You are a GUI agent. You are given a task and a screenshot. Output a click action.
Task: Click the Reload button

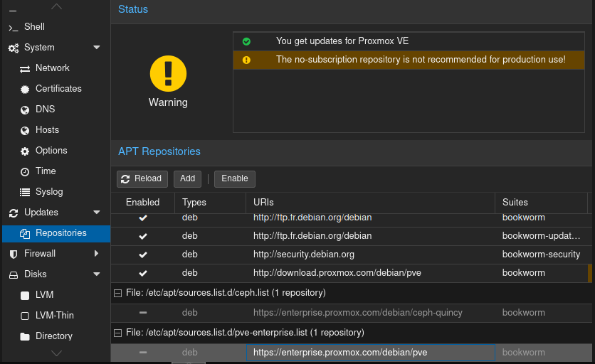point(142,179)
